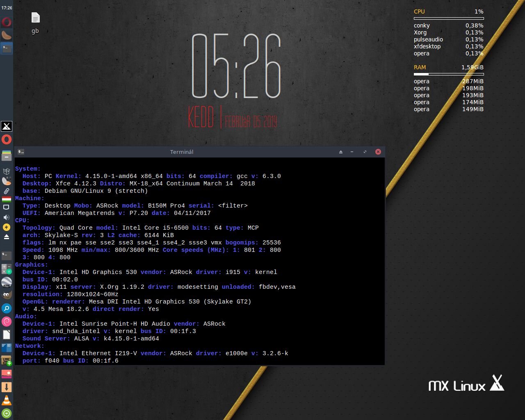
Task: Click 'B150M Pro4' motherboard model text
Action: point(167,205)
